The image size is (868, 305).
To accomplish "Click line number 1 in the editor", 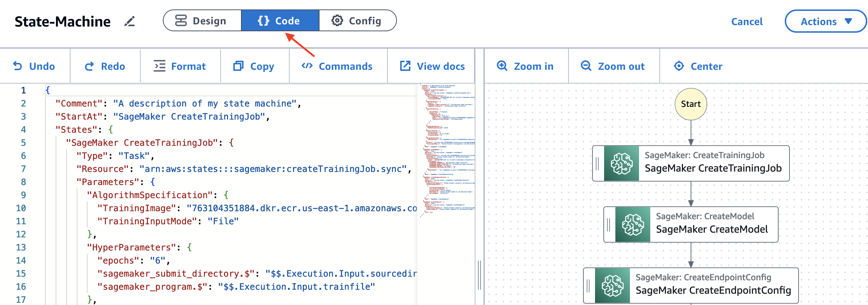I will coord(23,90).
